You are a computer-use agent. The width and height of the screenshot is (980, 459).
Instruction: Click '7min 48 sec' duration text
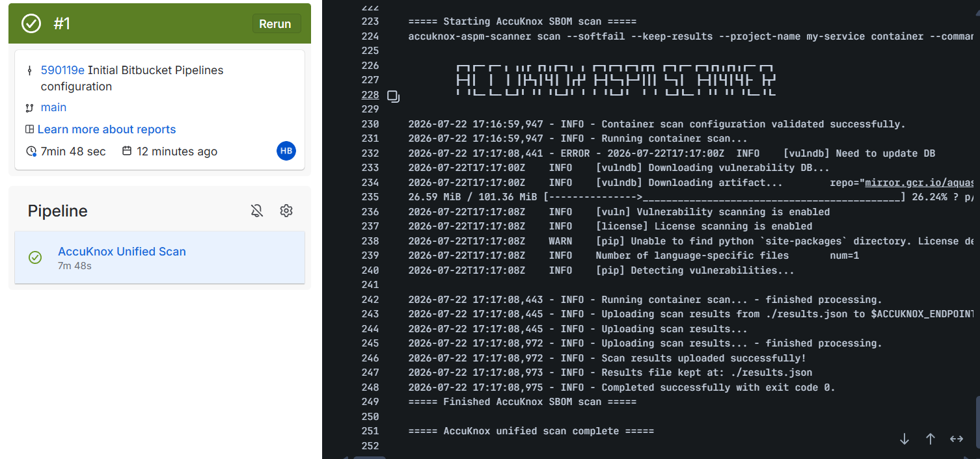[73, 151]
